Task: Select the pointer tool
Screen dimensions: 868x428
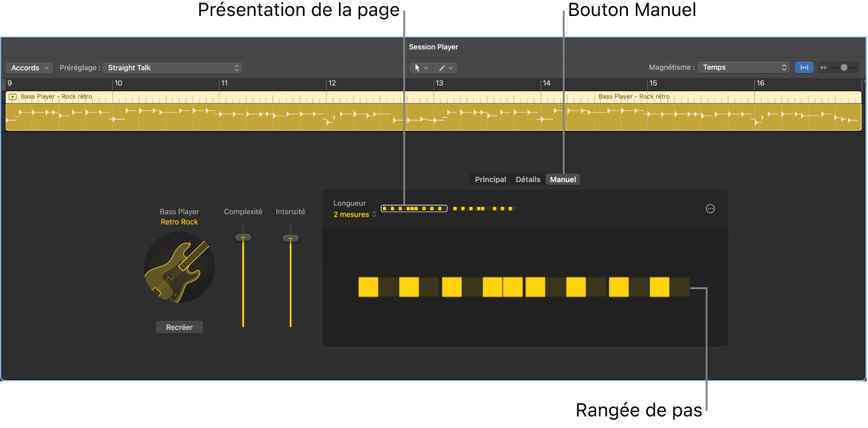Action: 417,67
